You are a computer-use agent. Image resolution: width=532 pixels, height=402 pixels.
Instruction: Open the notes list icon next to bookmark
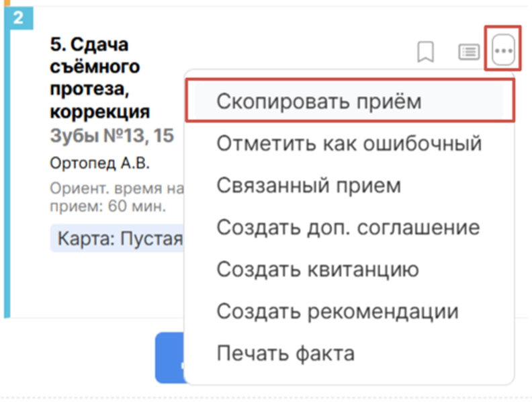click(468, 52)
